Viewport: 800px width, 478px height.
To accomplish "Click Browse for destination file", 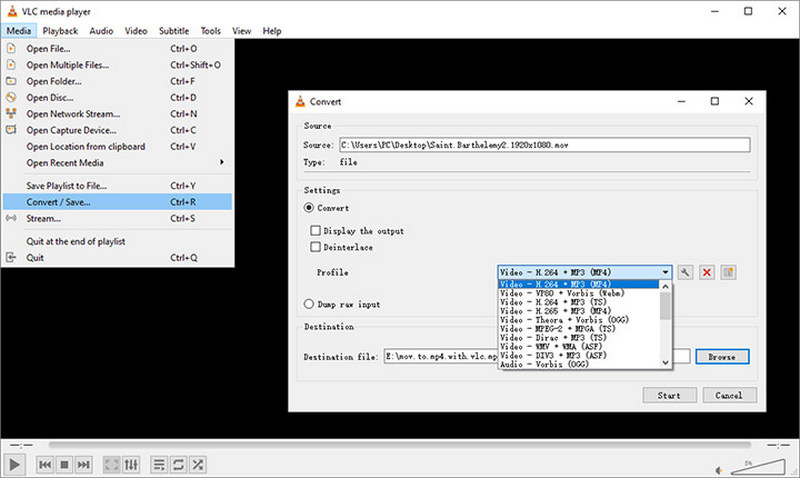I will pos(721,357).
